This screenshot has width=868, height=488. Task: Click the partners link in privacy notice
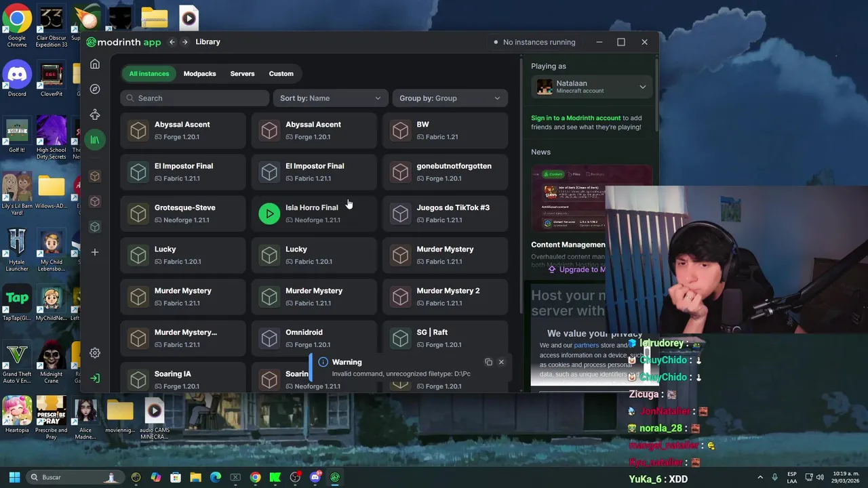[586, 345]
